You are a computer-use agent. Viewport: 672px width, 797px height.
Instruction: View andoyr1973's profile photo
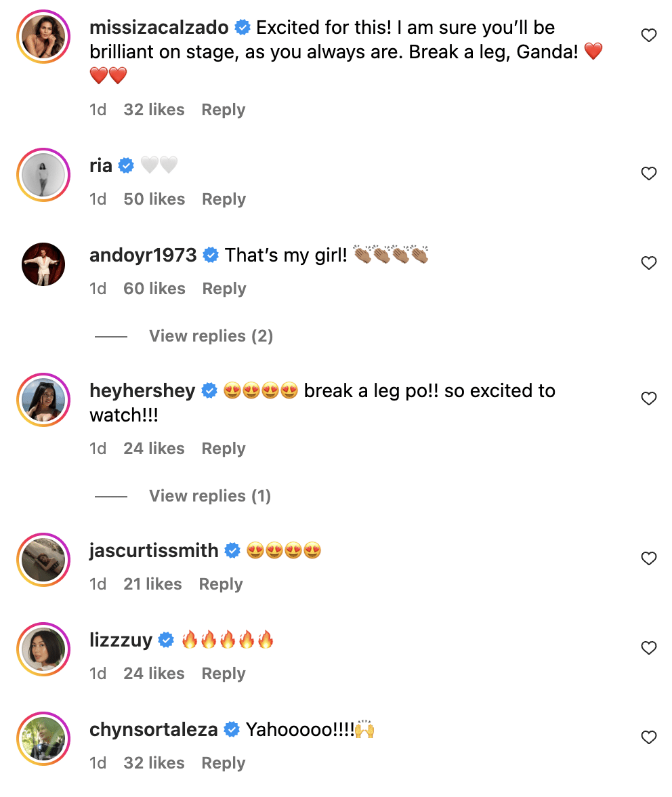[43, 264]
